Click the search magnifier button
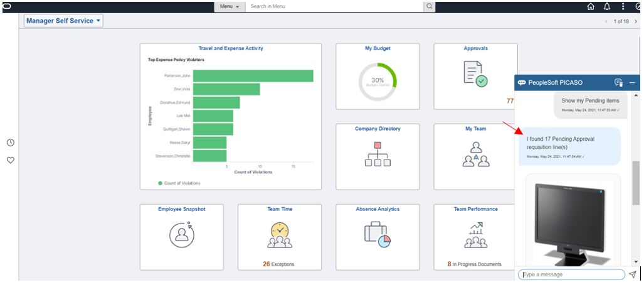This screenshot has width=644, height=287. (429, 6)
